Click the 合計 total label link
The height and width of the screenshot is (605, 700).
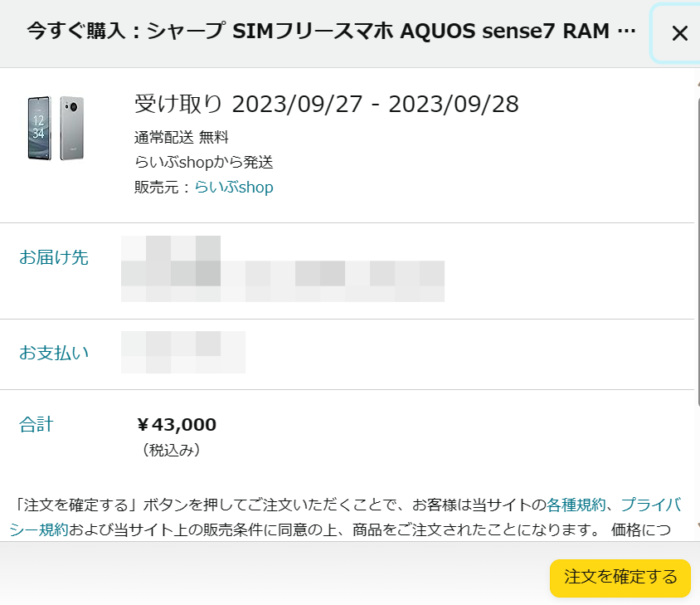(x=36, y=424)
